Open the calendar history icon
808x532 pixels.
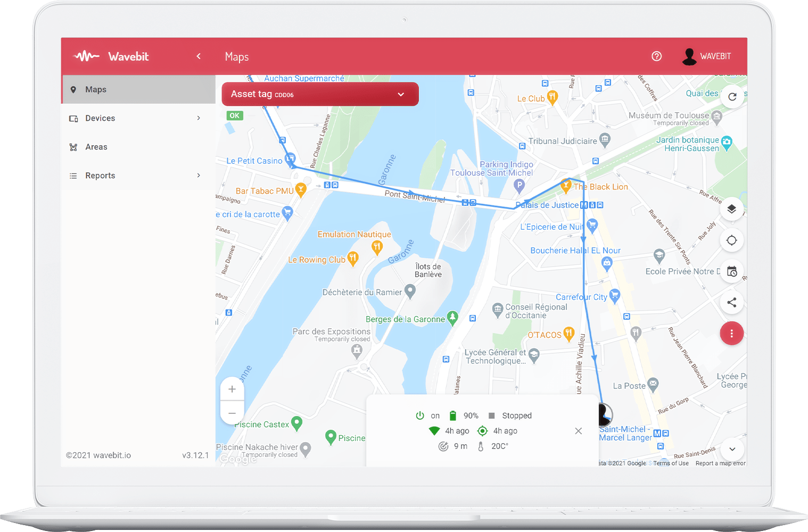coord(732,271)
